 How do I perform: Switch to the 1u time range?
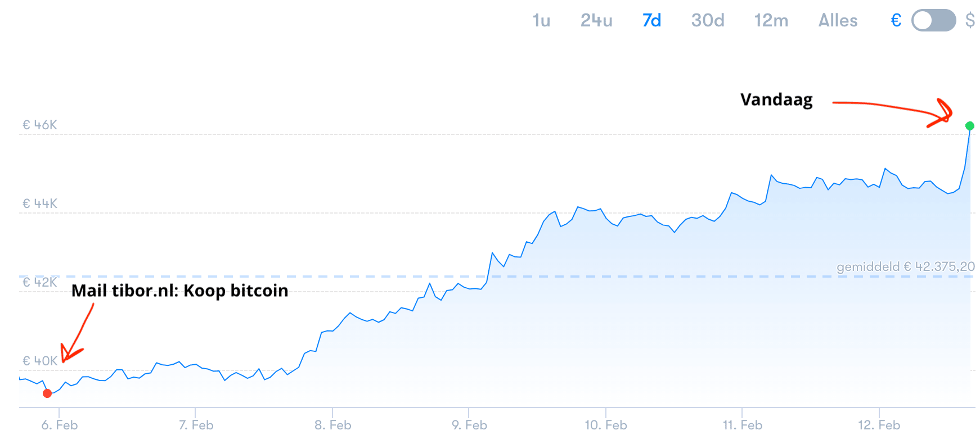[x=541, y=21]
